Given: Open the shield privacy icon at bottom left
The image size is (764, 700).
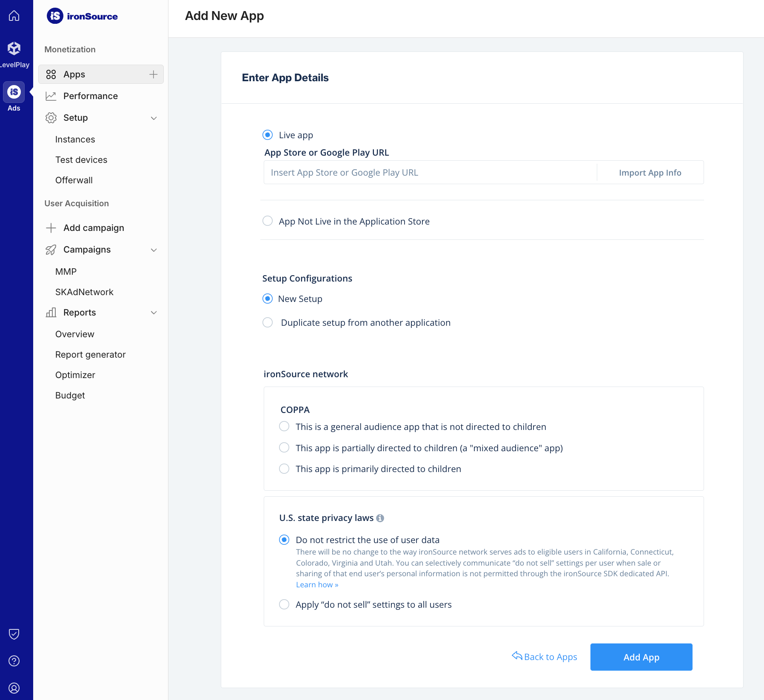Looking at the screenshot, I should pyautogui.click(x=14, y=634).
